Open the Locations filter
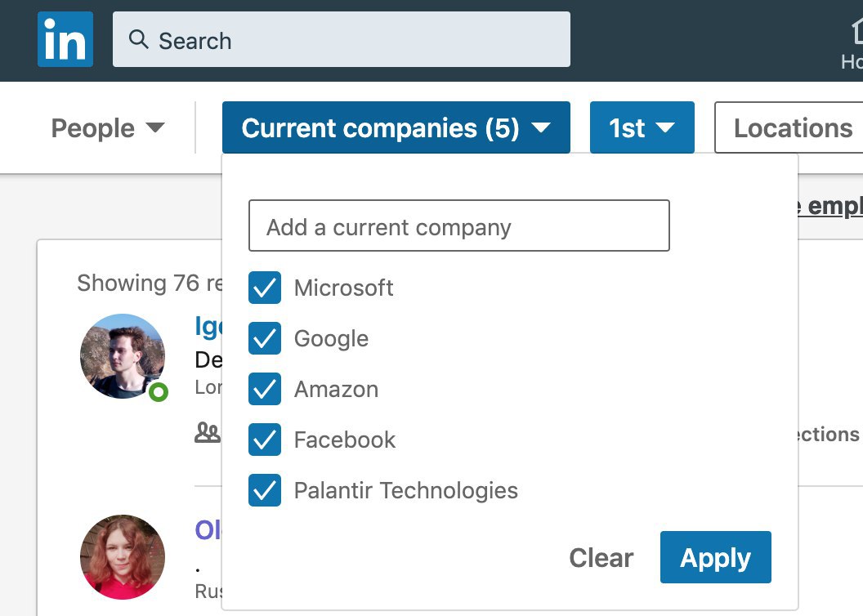 pos(789,127)
